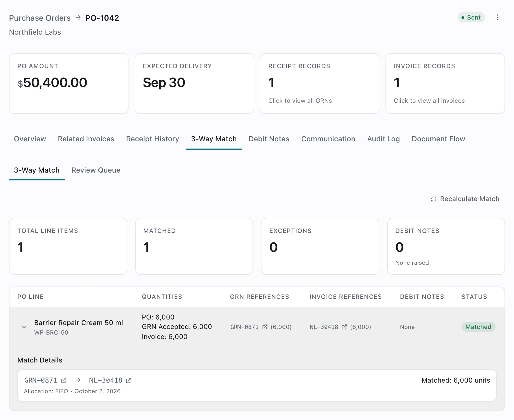Click GRN-0871 text in Match Details
Image resolution: width=514 pixels, height=420 pixels.
(41, 380)
